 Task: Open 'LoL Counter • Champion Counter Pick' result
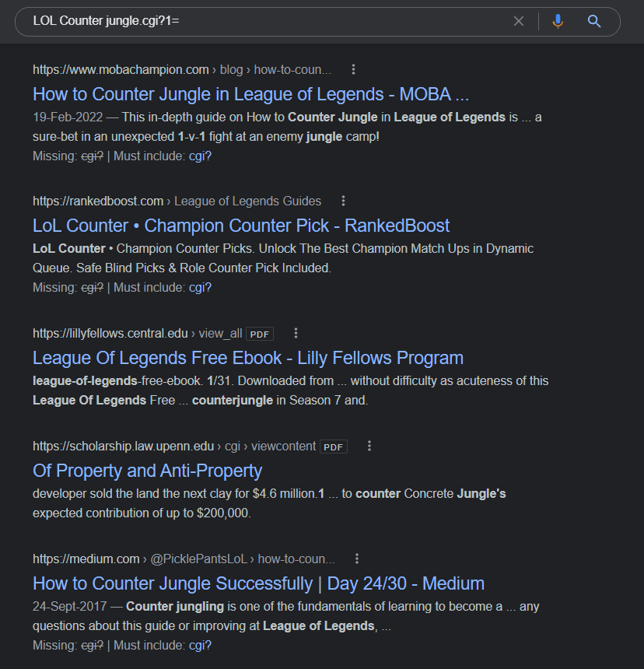coord(241,226)
